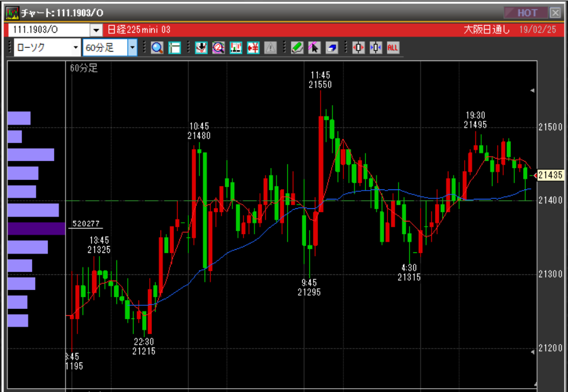Click the red-arrows widen candle icon
Image resolution: width=568 pixels, height=392 pixels.
pos(358,47)
